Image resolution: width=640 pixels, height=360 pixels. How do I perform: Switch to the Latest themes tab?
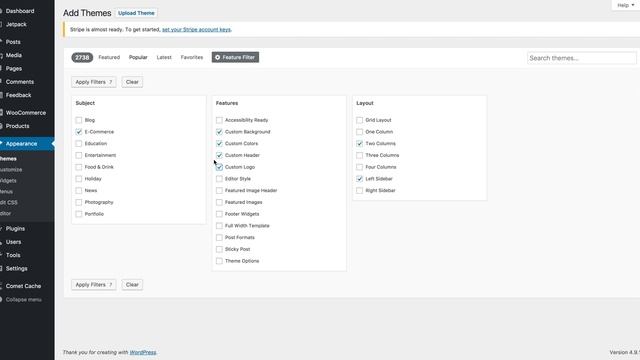point(164,58)
